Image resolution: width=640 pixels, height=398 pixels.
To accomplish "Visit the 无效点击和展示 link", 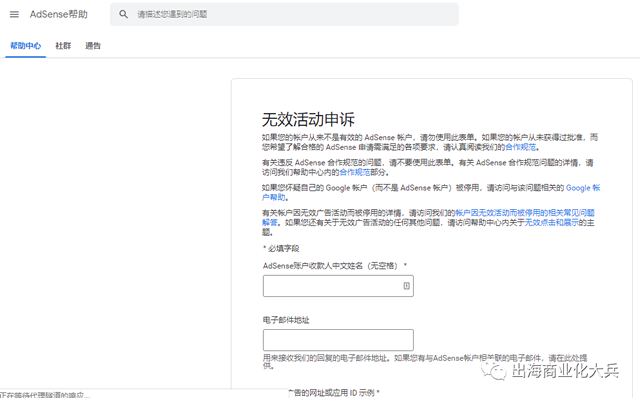I will click(551, 222).
